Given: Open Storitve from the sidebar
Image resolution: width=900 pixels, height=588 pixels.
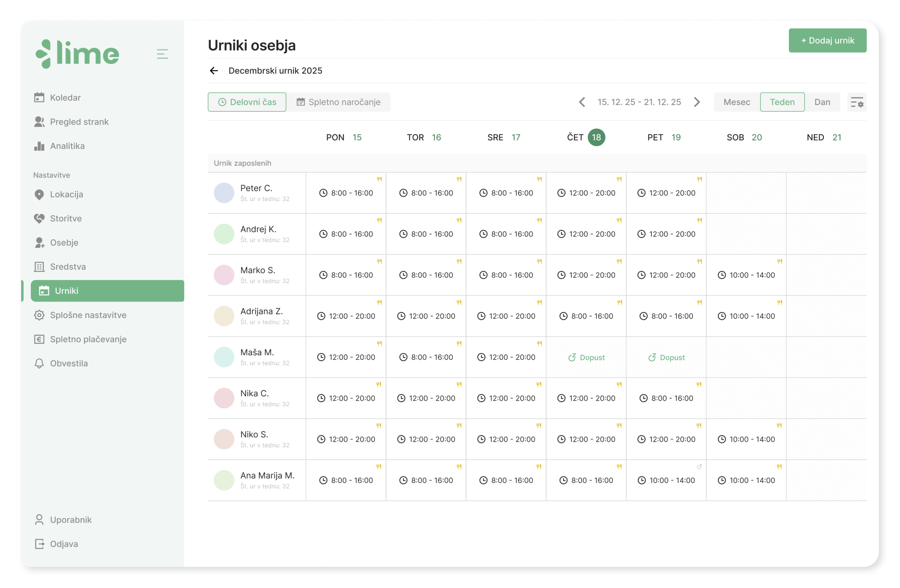Looking at the screenshot, I should [65, 219].
